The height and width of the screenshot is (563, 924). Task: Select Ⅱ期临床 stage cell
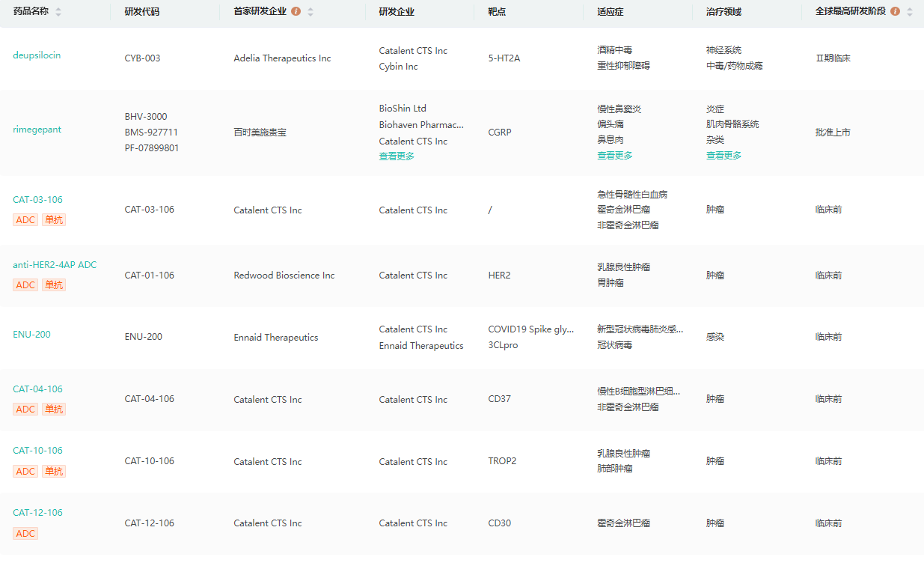click(x=833, y=58)
